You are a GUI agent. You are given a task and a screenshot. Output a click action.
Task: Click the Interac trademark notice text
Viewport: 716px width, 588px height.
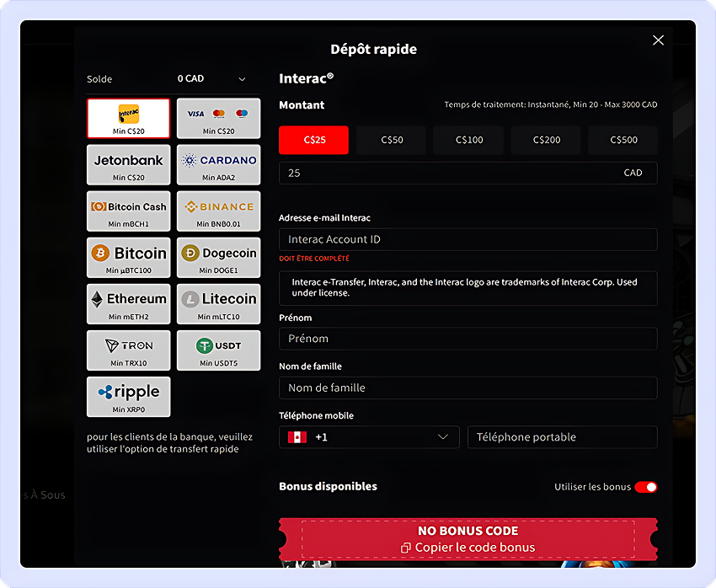click(464, 287)
